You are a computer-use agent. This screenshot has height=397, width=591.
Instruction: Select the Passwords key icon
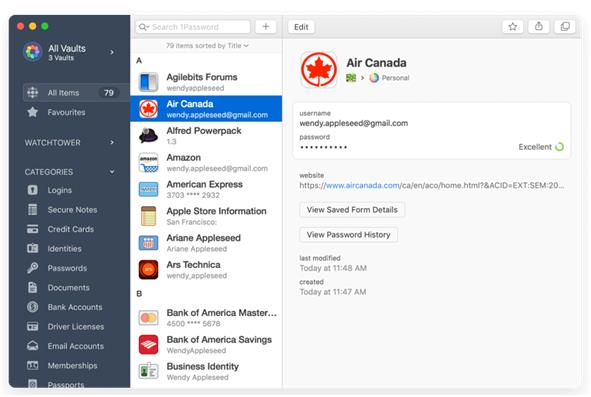point(32,268)
